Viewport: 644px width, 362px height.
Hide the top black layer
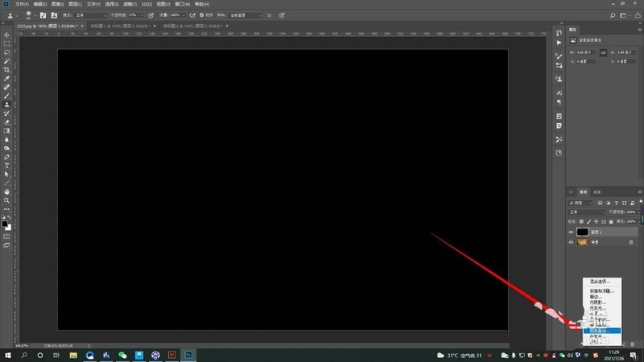click(572, 232)
